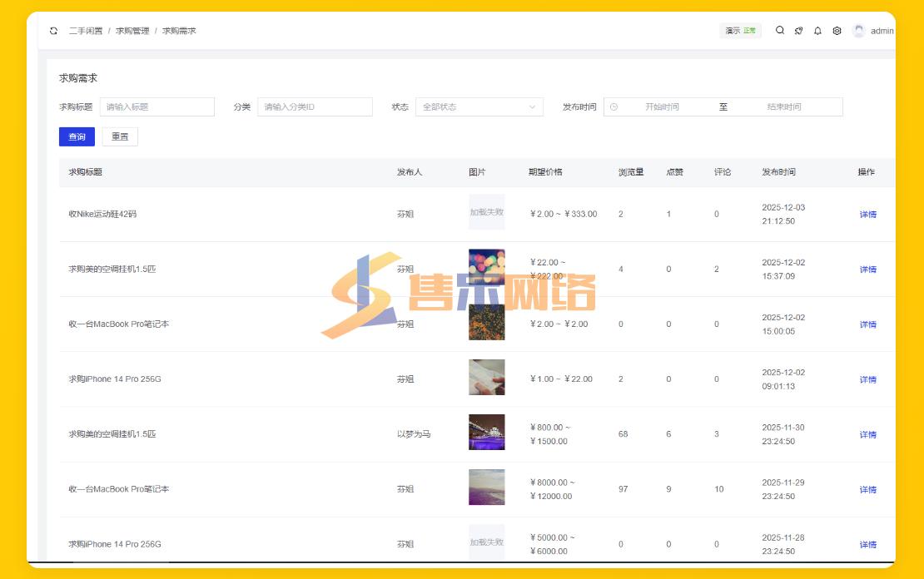Click the 演示 正常 status badge
The width and height of the screenshot is (924, 579).
point(740,31)
